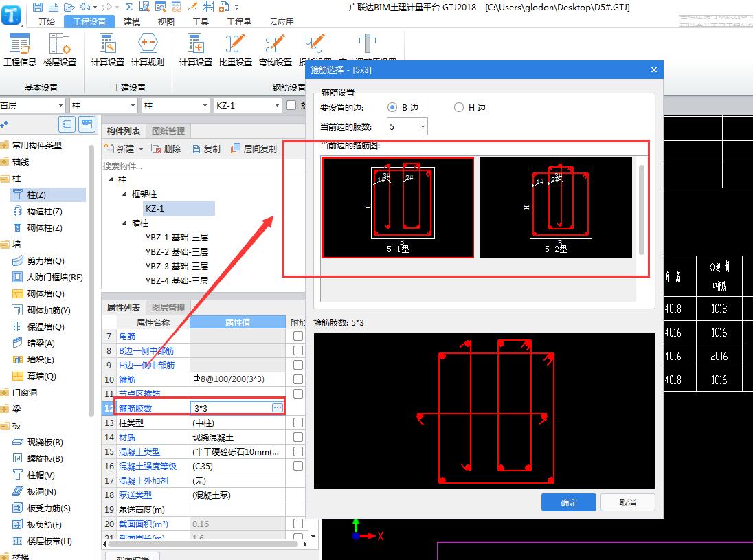Switch navigation tree to list view icon
The width and height of the screenshot is (753, 560).
point(67,125)
